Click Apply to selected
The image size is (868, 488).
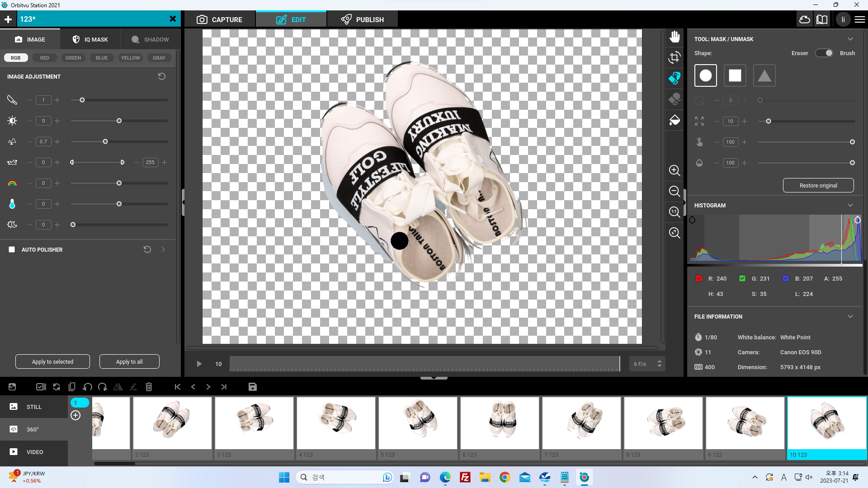click(52, 361)
